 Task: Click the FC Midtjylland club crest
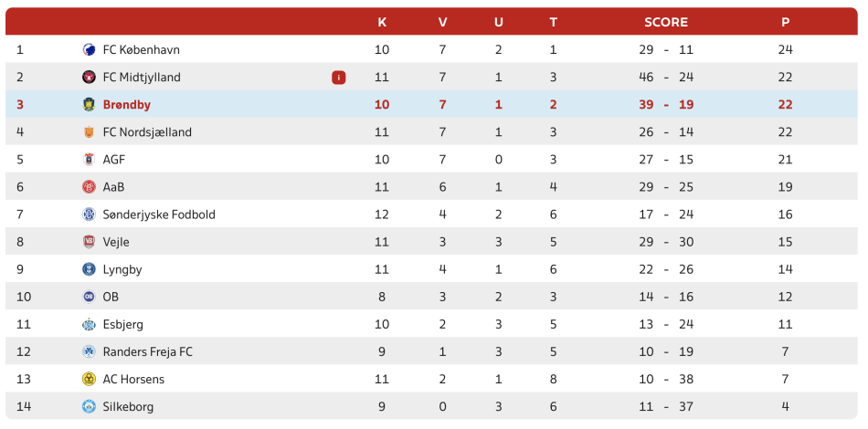[90, 78]
